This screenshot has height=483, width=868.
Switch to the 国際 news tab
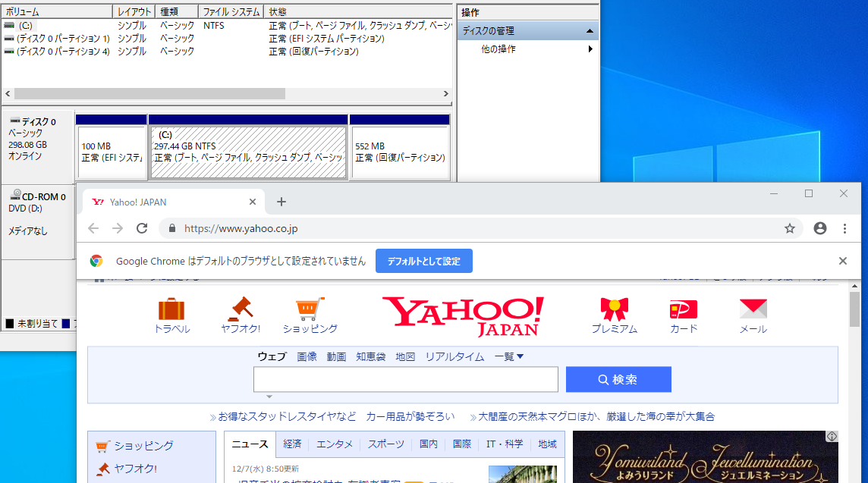tap(461, 444)
